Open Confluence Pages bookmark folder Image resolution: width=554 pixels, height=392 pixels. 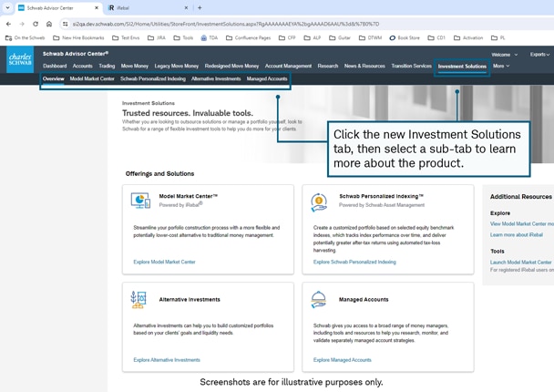click(249, 37)
